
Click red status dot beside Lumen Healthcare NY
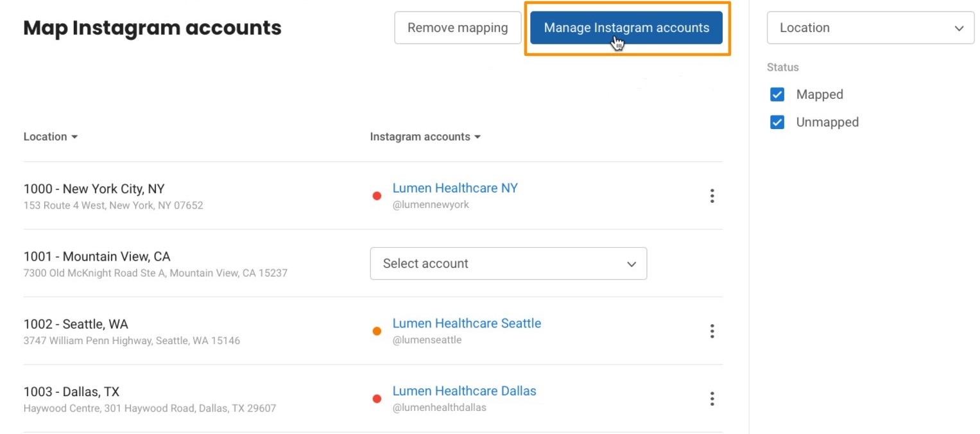377,196
